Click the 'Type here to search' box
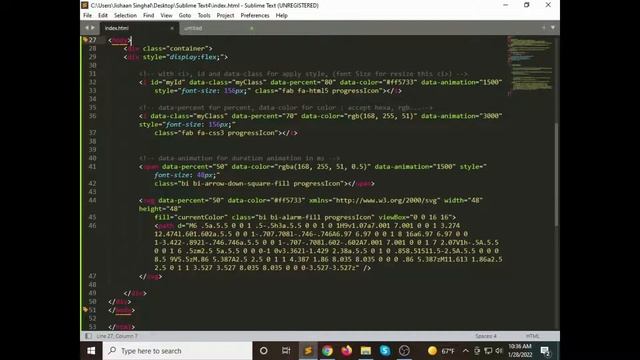Image resolution: width=640 pixels, height=360 pixels. coord(177,351)
